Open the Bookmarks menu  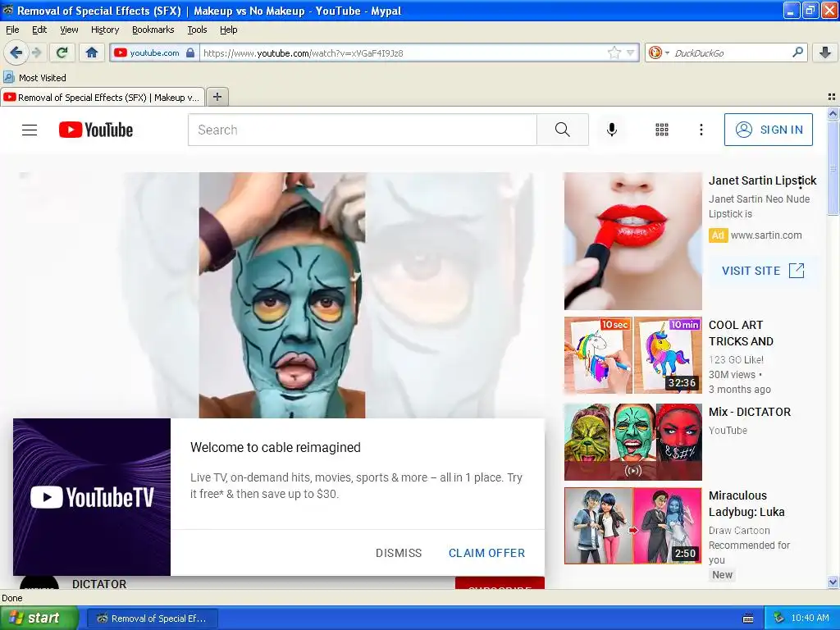point(153,30)
